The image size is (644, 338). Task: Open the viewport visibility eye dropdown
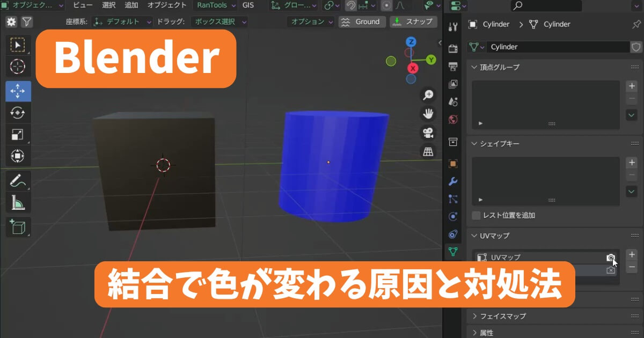[x=433, y=5]
